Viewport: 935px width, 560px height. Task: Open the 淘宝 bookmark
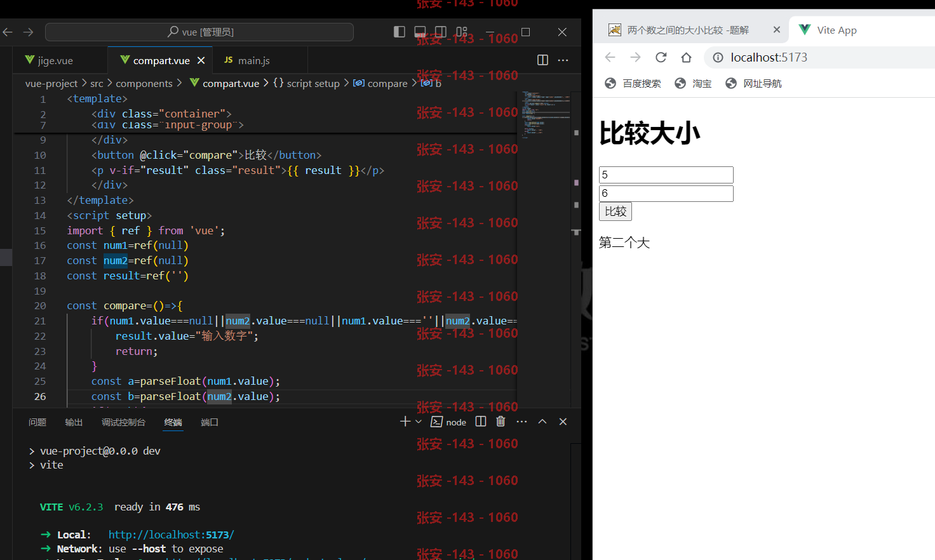(693, 83)
